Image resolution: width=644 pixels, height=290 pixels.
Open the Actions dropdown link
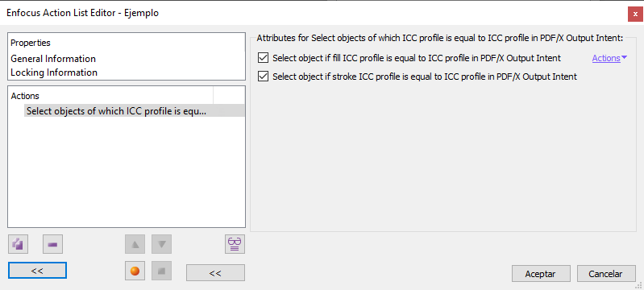606,58
